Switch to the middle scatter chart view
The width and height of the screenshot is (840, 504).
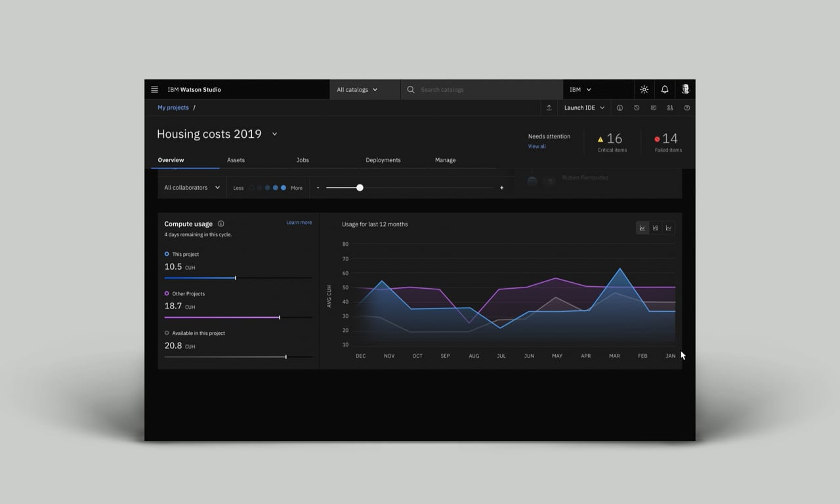[656, 228]
